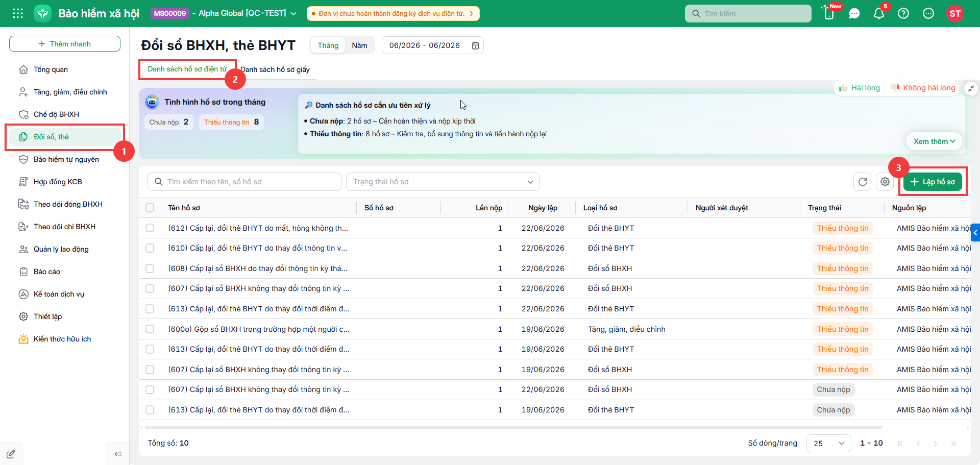980x465 pixels.
Task: Change rows per page dropdown 25
Action: 828,443
